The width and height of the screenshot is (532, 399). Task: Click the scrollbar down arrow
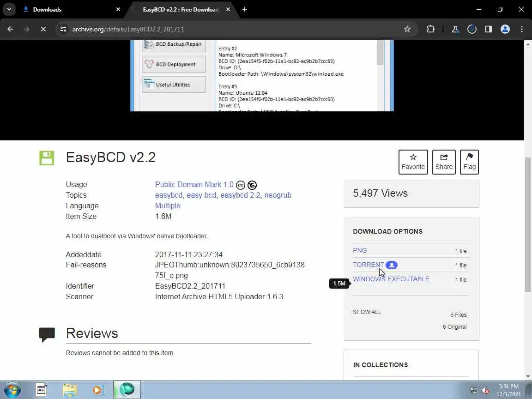pyautogui.click(x=528, y=376)
